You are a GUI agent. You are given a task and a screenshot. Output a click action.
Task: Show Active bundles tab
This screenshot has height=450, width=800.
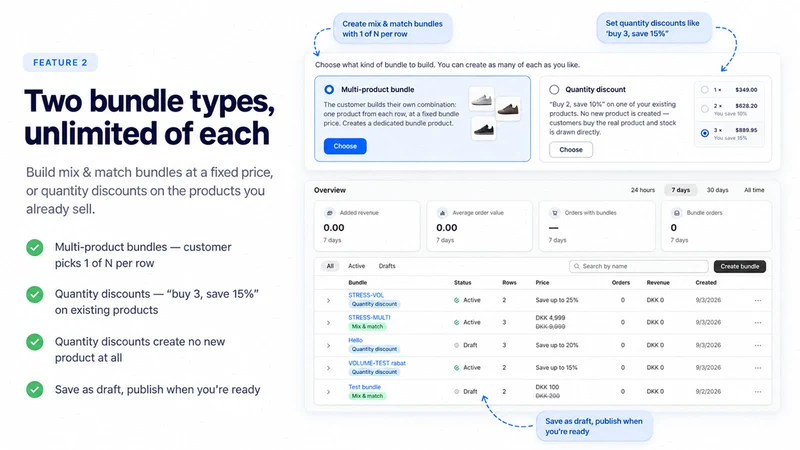pos(357,266)
